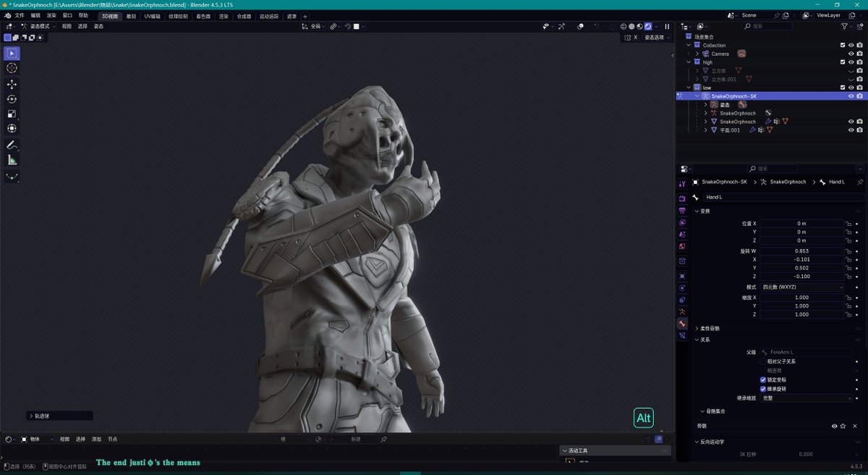Select Solid viewport shading mode
The width and height of the screenshot is (868, 475).
pyautogui.click(x=631, y=26)
